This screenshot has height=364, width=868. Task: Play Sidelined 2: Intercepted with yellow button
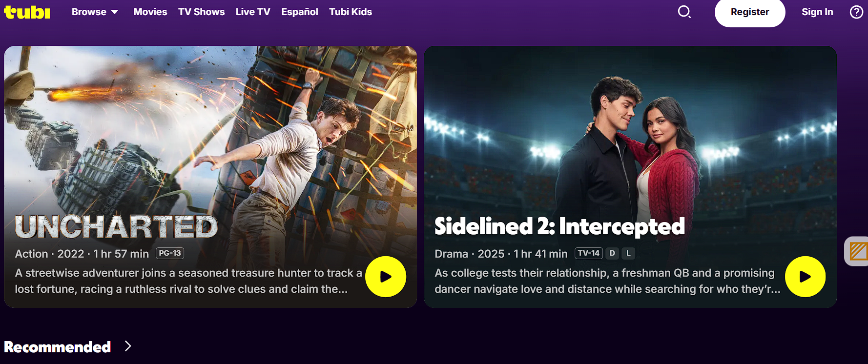point(805,277)
